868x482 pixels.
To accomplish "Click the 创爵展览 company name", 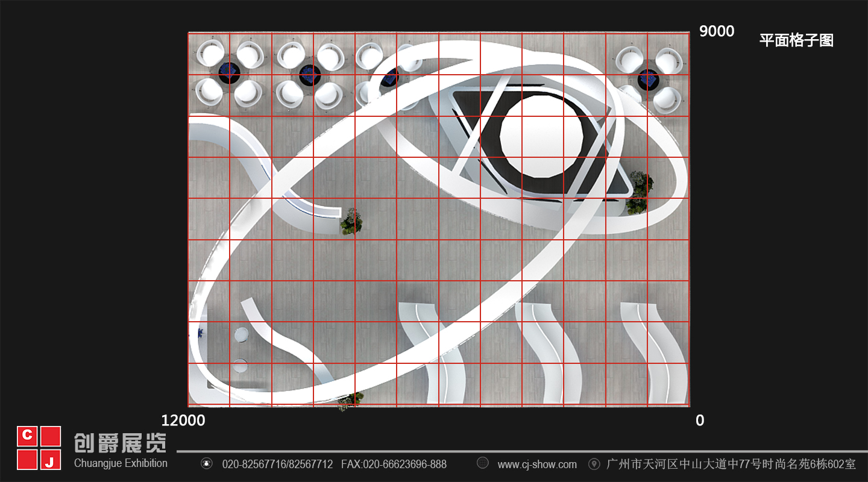I will pos(121,443).
